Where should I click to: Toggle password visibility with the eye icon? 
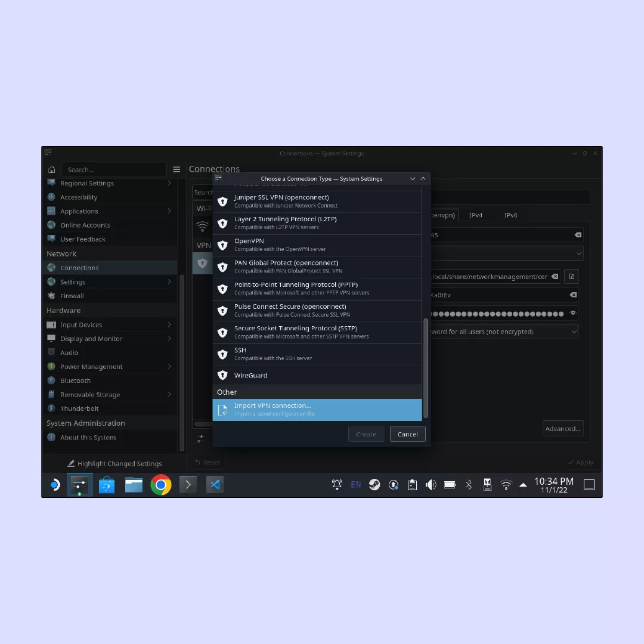tap(573, 313)
